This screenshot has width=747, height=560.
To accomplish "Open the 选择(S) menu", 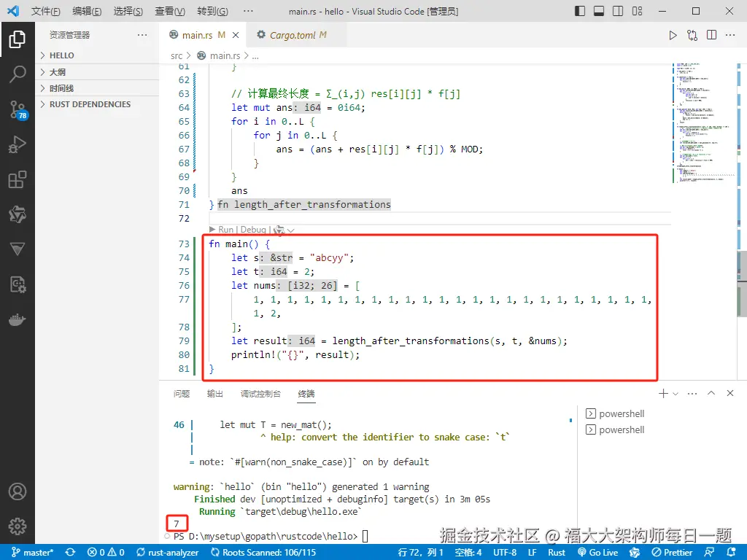I will [128, 11].
